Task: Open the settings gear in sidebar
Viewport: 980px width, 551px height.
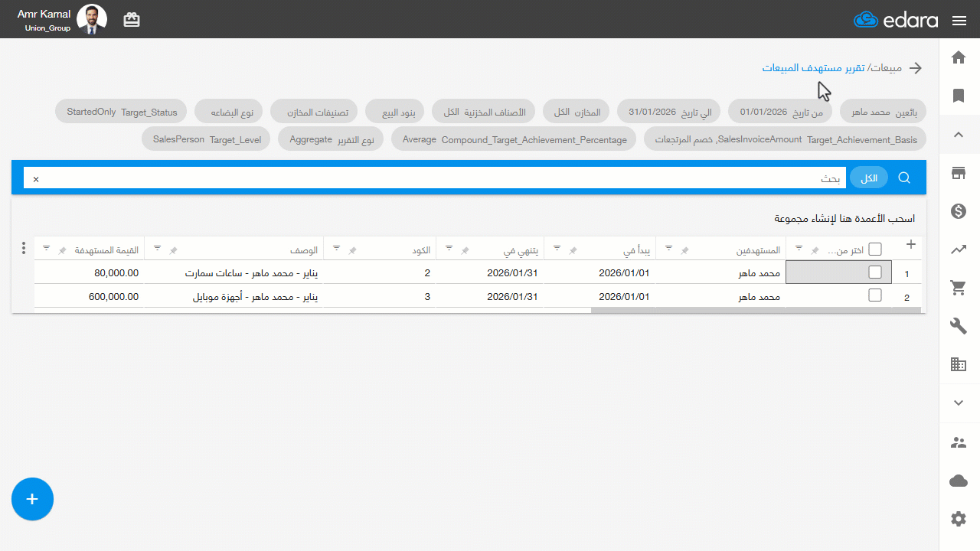Action: pyautogui.click(x=958, y=519)
